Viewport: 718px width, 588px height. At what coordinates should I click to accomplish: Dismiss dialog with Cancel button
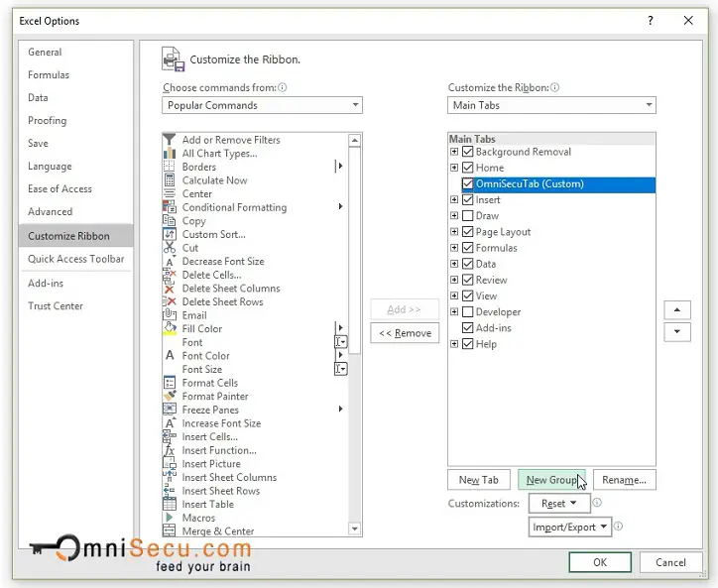tap(670, 562)
